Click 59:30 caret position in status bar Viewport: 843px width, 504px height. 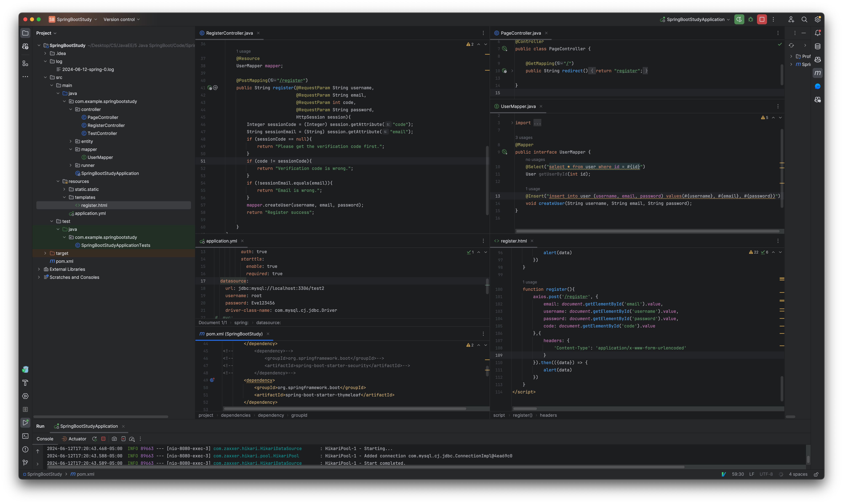tap(738, 474)
